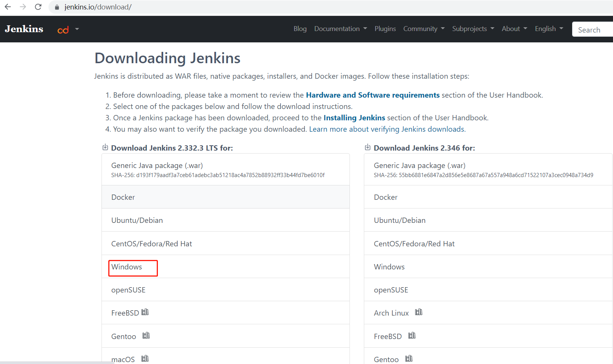Click third-party icon next to weekly FreeBSD

click(x=412, y=336)
